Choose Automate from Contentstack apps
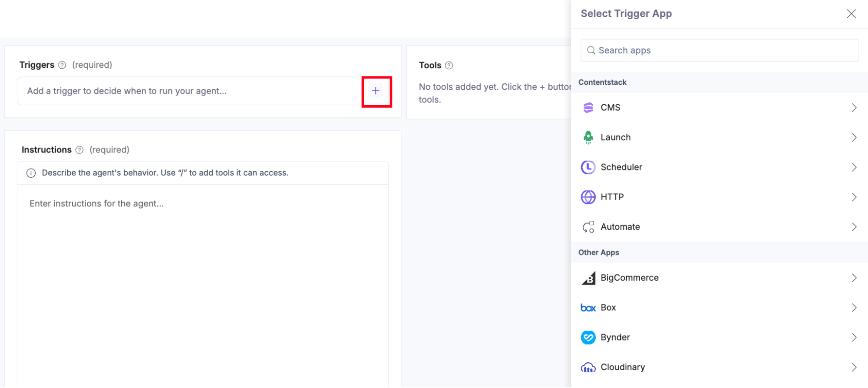 point(719,227)
